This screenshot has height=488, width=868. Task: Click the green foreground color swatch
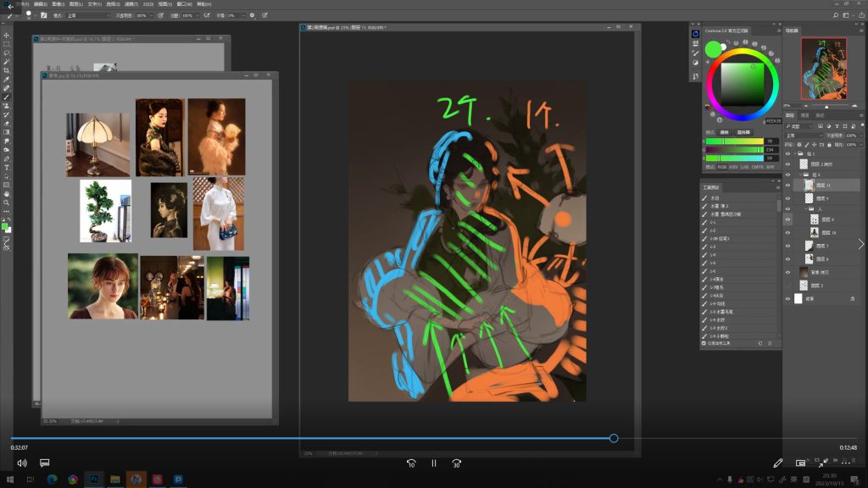(4, 226)
